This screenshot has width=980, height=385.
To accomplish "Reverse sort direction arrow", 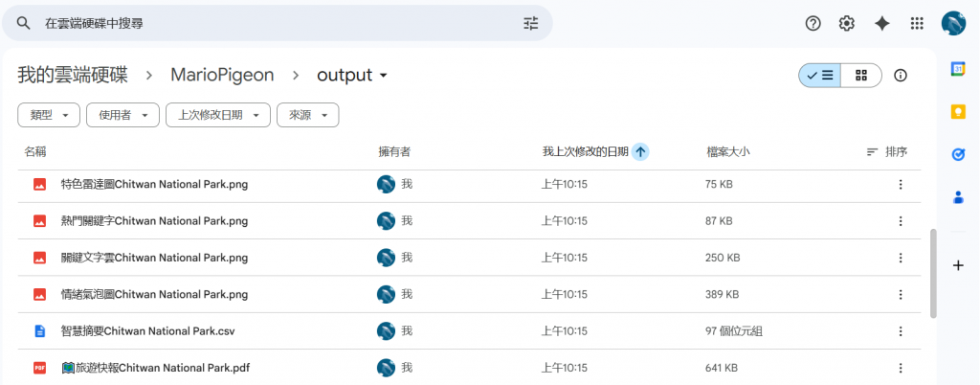I will pyautogui.click(x=640, y=152).
